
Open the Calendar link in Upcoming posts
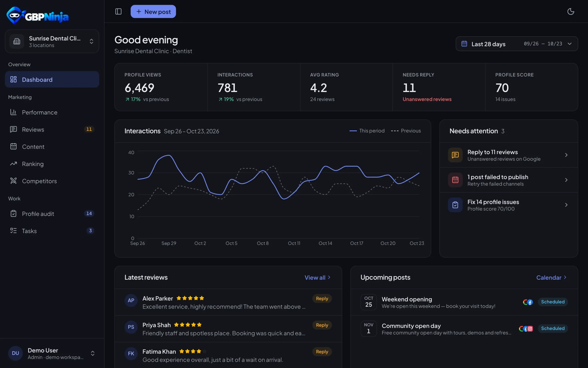pos(551,277)
